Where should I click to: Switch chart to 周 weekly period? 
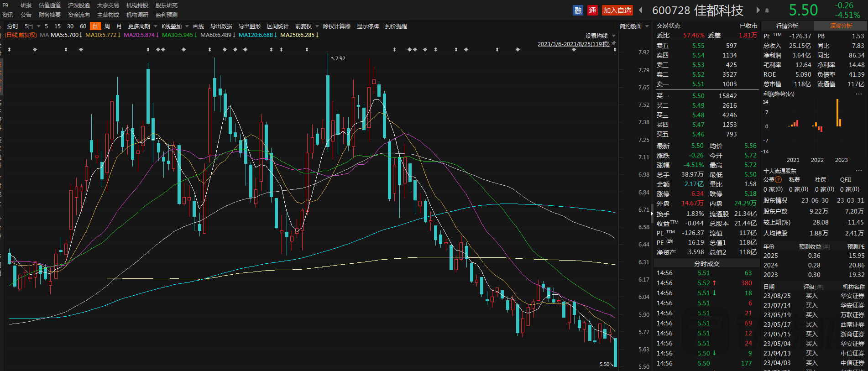click(107, 26)
